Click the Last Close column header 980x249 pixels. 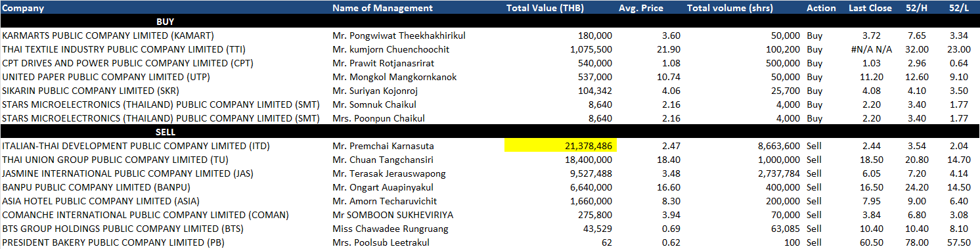pyautogui.click(x=870, y=8)
